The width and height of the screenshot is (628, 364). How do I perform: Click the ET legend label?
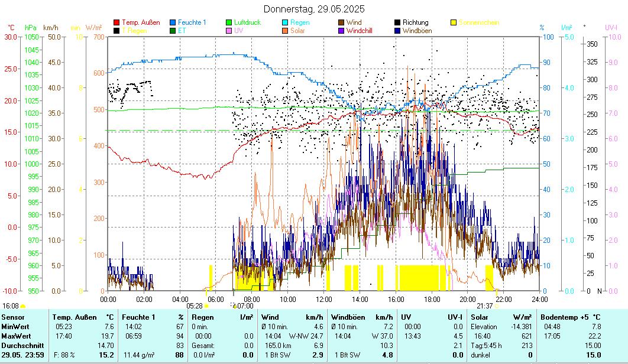183,31
